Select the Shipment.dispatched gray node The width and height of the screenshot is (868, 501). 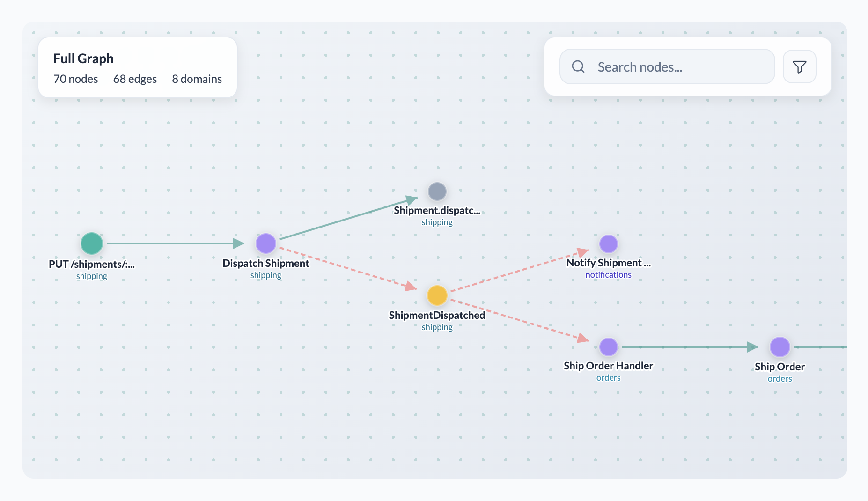436,191
